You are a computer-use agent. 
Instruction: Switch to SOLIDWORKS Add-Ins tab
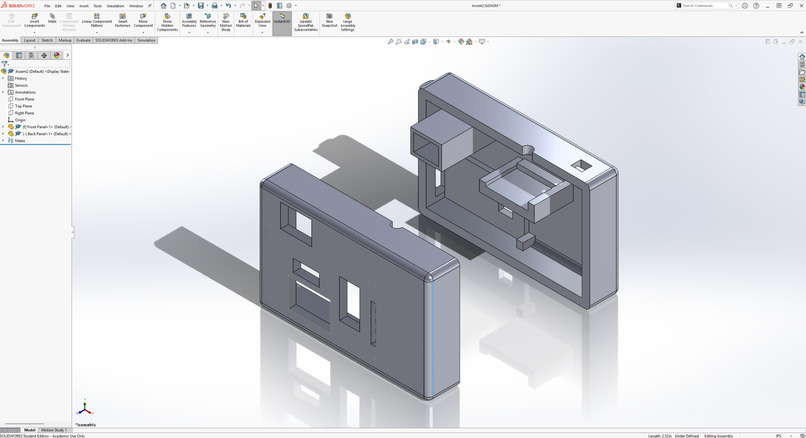(114, 40)
